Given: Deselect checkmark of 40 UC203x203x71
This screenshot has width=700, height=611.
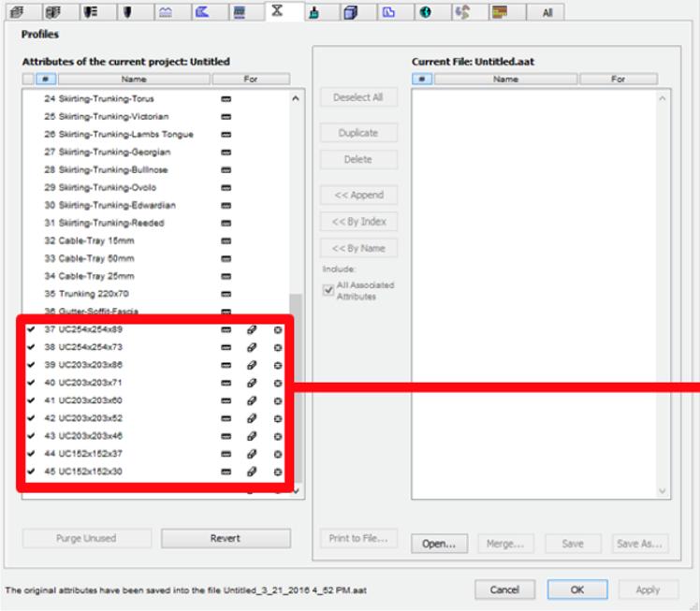Looking at the screenshot, I should click(x=31, y=383).
